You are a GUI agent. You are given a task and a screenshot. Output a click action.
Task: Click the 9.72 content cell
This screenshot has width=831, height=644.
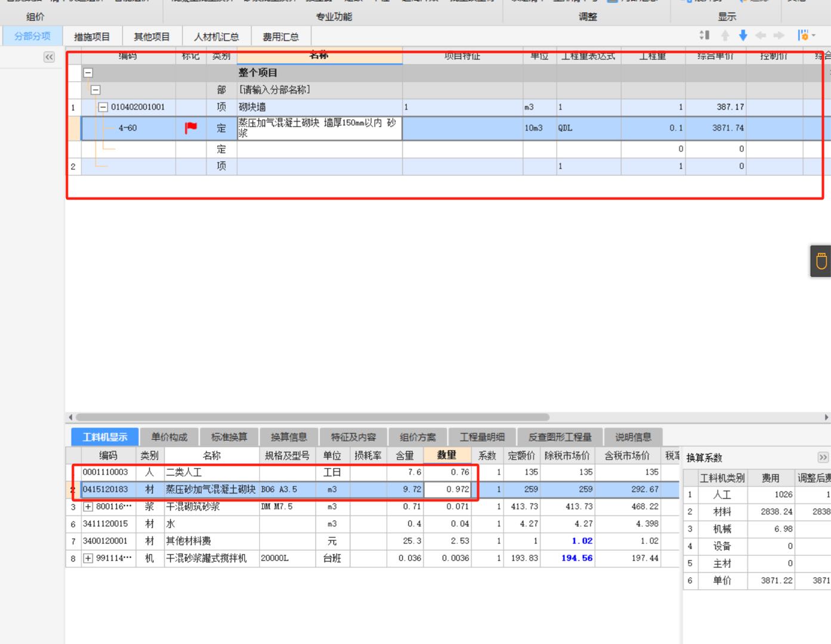405,490
